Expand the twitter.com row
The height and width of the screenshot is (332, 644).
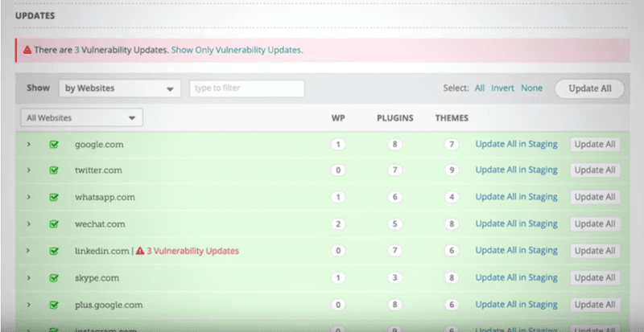tap(29, 170)
